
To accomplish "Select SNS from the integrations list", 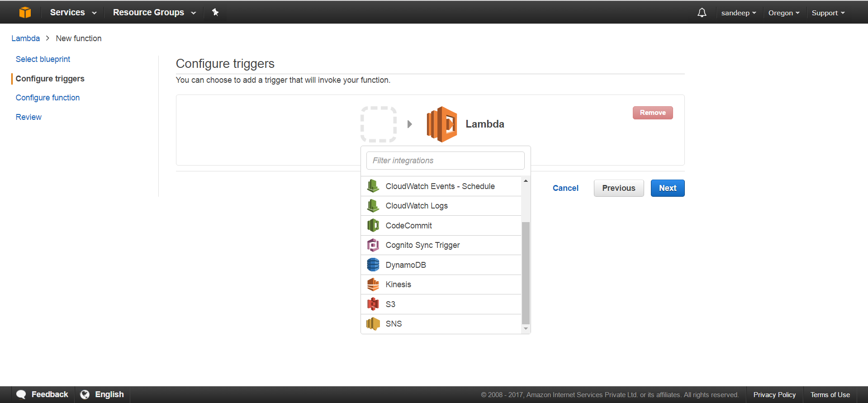I will [441, 324].
